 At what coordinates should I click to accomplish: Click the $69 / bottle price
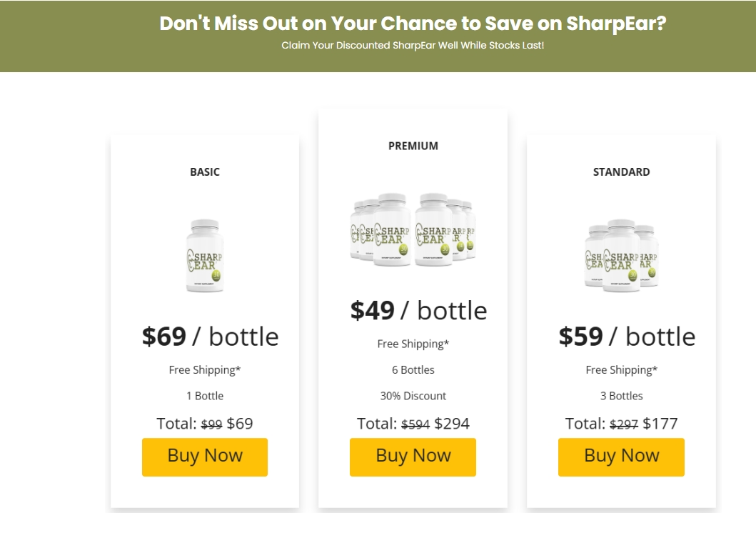point(210,337)
